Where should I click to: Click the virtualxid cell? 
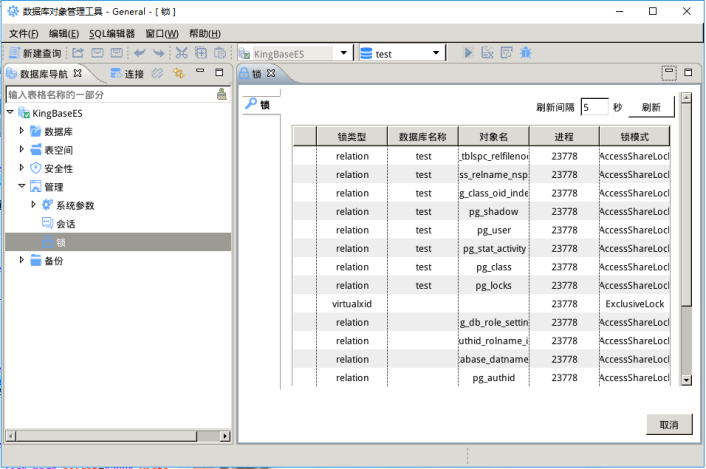(352, 304)
